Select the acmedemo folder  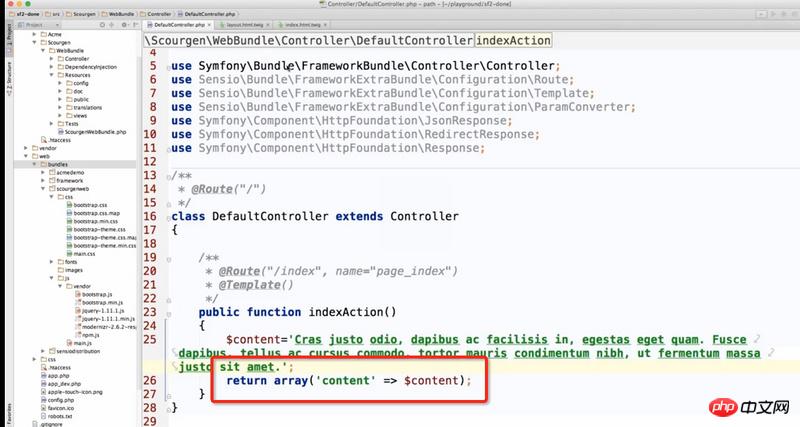coord(66,172)
